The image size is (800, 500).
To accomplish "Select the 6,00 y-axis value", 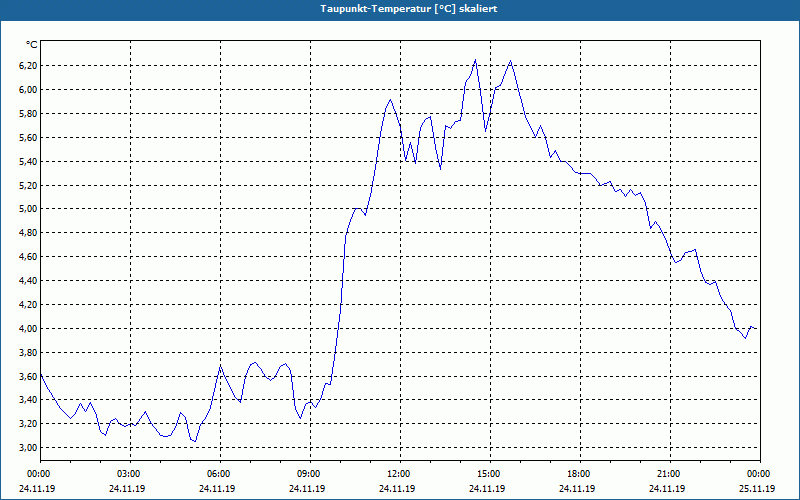I will (x=28, y=90).
